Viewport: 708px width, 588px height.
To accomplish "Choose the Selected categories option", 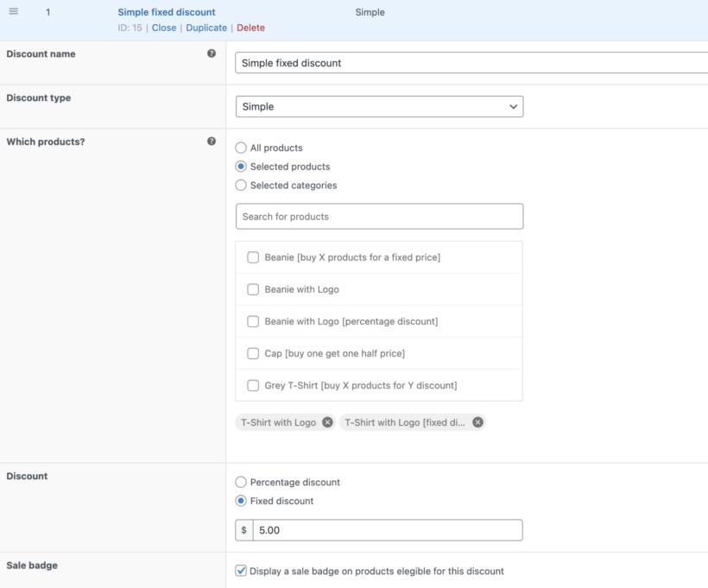I will click(242, 185).
